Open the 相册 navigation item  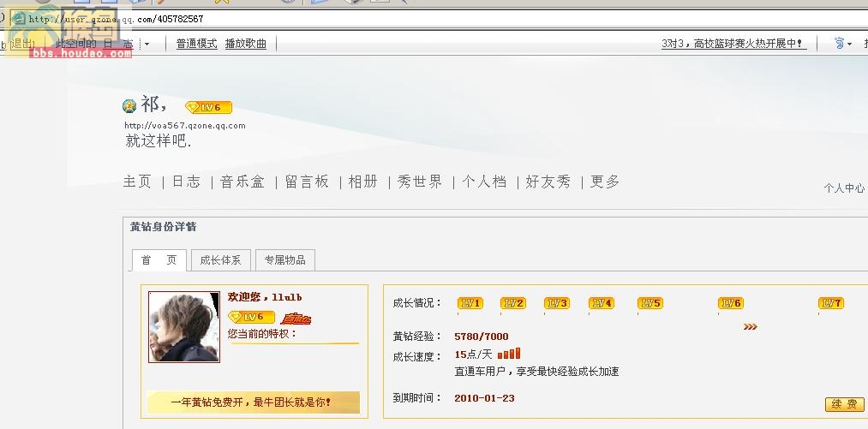363,182
